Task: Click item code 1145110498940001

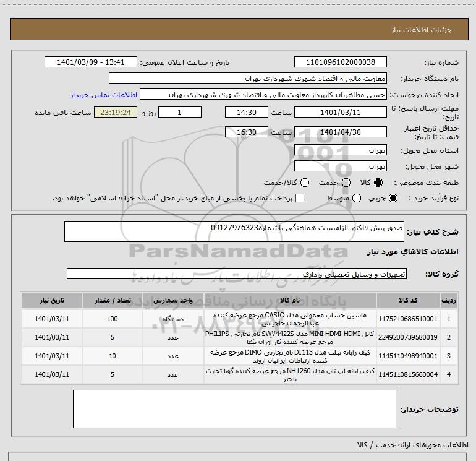Action: (408, 356)
